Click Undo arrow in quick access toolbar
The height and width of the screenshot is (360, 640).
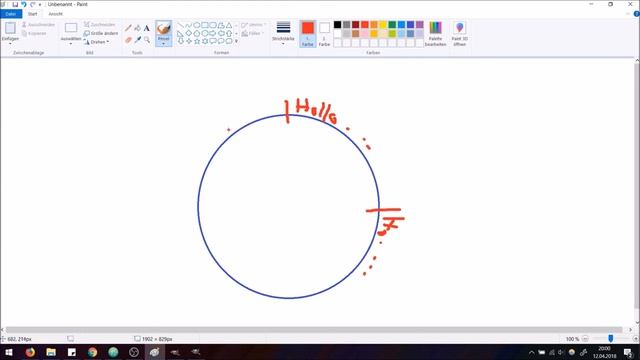click(x=24, y=4)
